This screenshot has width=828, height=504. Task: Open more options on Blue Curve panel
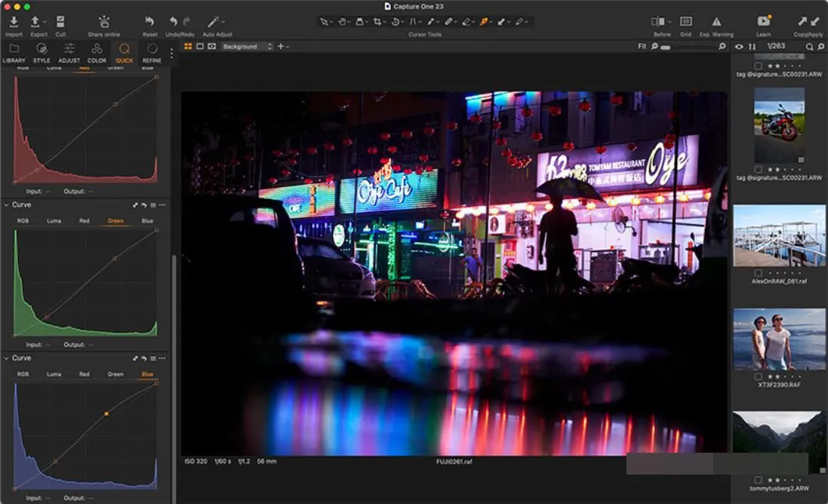pos(162,358)
